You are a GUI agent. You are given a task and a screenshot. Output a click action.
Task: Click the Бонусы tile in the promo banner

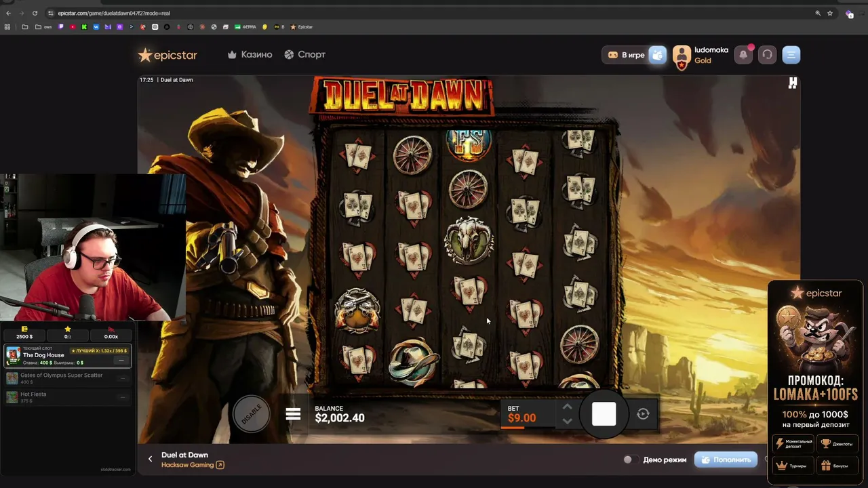pos(837,466)
